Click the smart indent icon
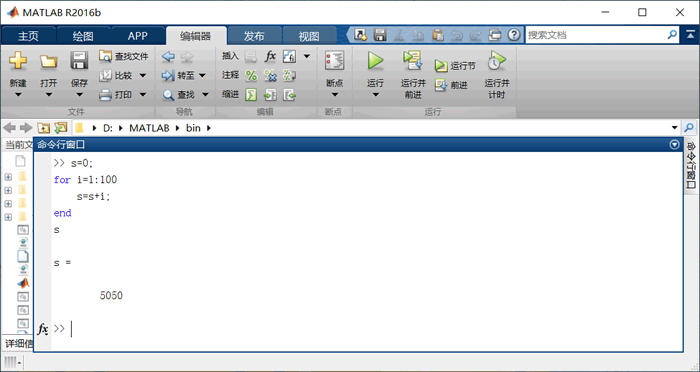This screenshot has width=700, height=372. point(251,95)
